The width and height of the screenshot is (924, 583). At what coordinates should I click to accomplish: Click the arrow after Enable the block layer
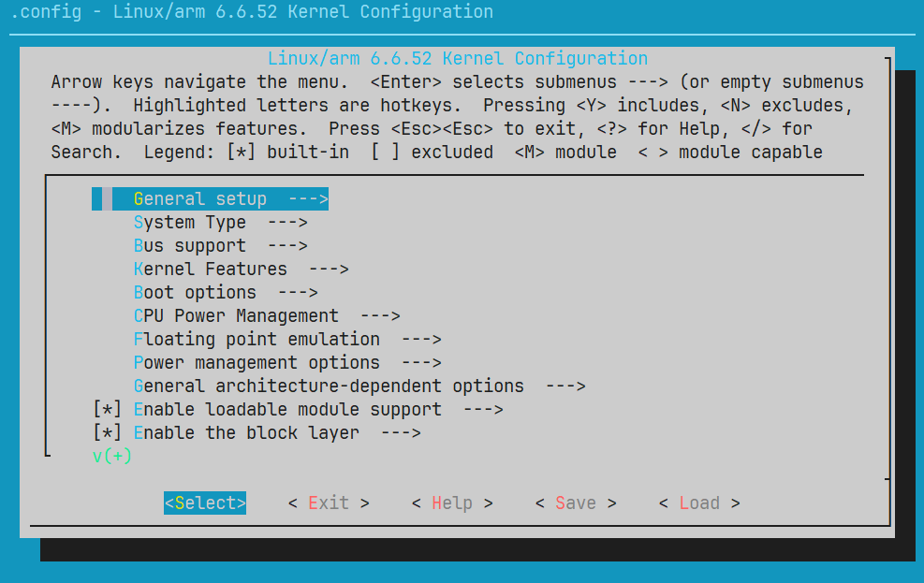coord(401,433)
